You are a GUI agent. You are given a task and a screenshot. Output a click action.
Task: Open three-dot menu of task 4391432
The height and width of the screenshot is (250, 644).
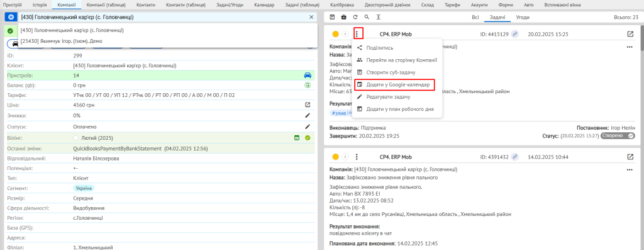[357, 157]
